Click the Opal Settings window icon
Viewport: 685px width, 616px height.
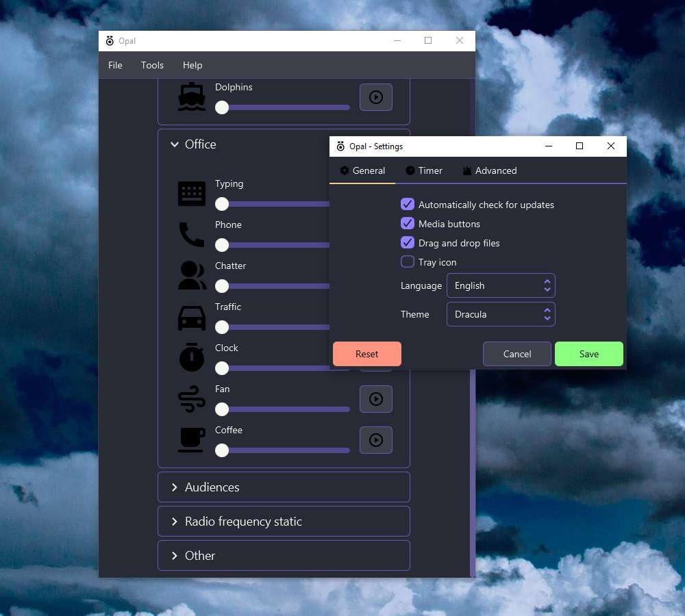[x=340, y=146]
